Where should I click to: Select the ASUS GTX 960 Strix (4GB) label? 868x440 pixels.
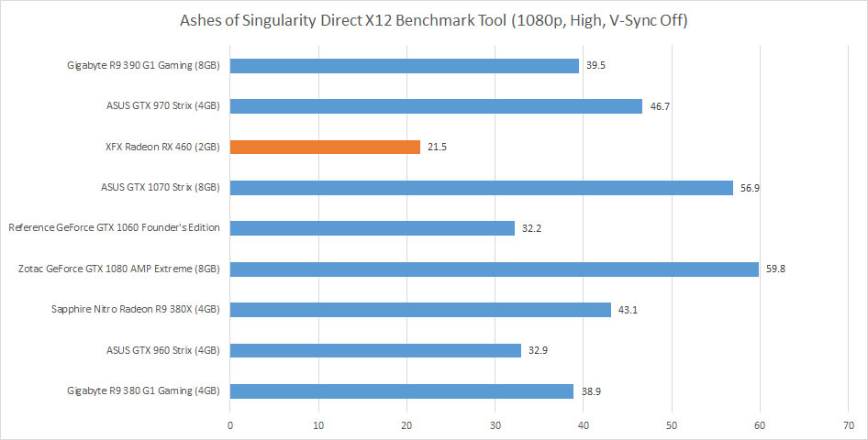pos(163,350)
